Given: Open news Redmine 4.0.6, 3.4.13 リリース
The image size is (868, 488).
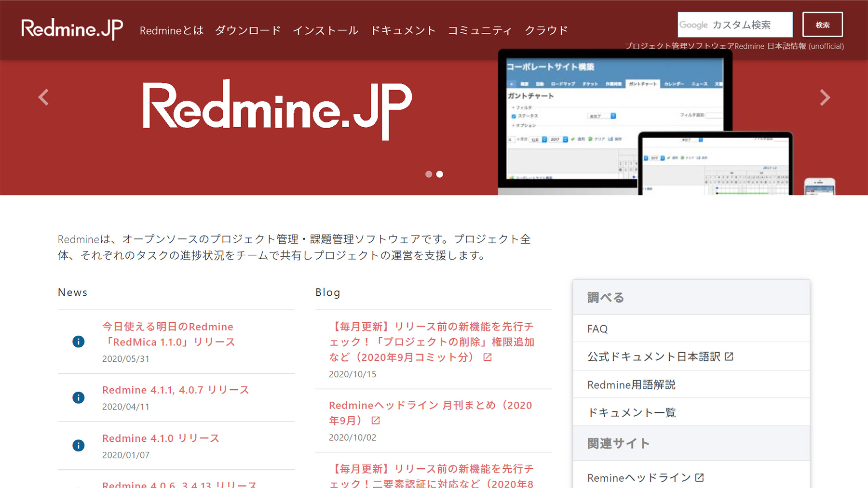Looking at the screenshot, I should tap(179, 484).
